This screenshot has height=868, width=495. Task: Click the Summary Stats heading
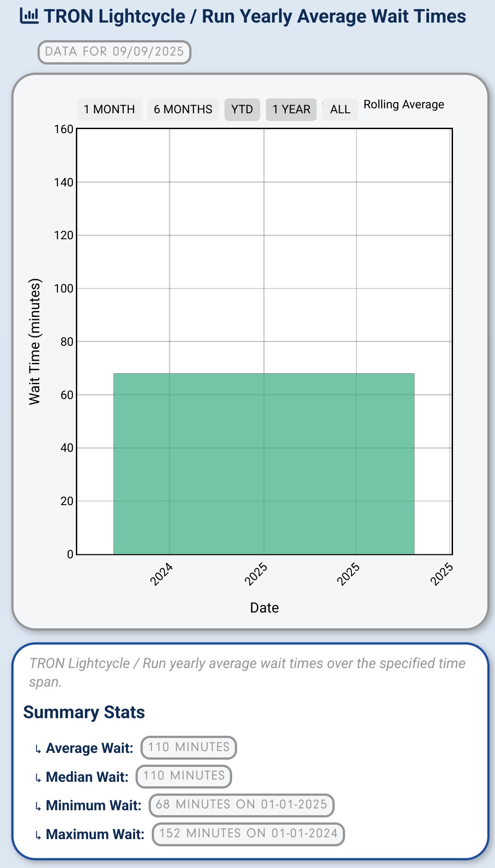(84, 712)
